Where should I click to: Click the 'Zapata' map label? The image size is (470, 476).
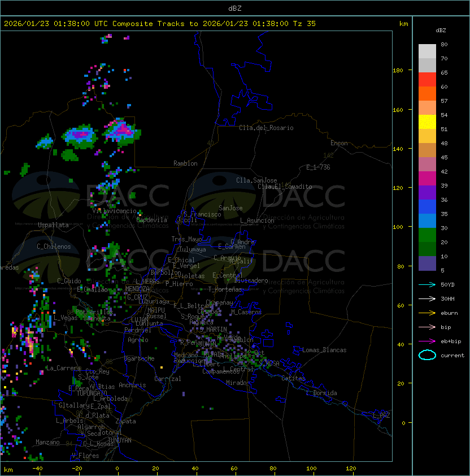tap(125, 421)
